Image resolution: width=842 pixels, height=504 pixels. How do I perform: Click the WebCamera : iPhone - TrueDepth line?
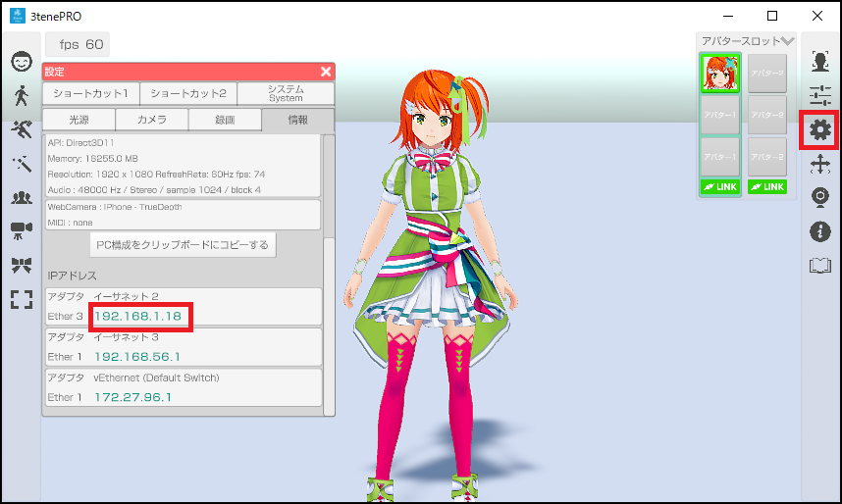[x=115, y=207]
